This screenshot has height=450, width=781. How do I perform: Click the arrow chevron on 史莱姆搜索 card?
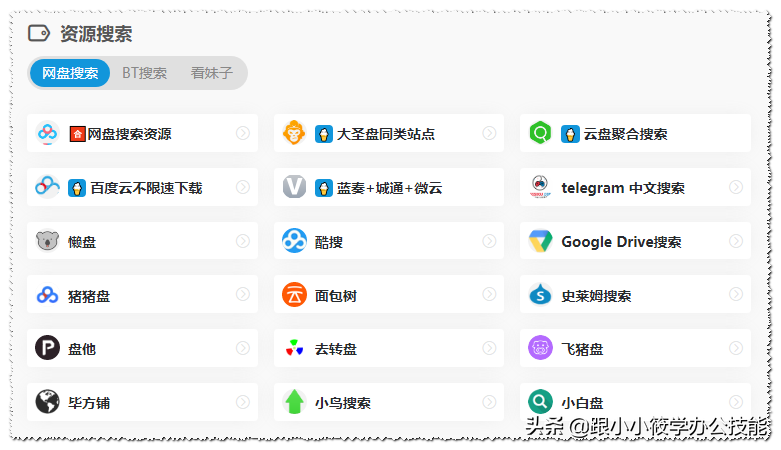[736, 295]
